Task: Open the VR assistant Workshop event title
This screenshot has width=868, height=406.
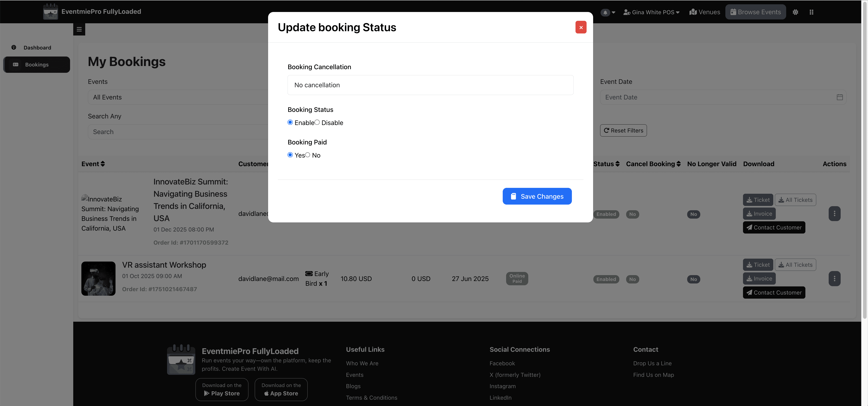Action: click(x=164, y=265)
